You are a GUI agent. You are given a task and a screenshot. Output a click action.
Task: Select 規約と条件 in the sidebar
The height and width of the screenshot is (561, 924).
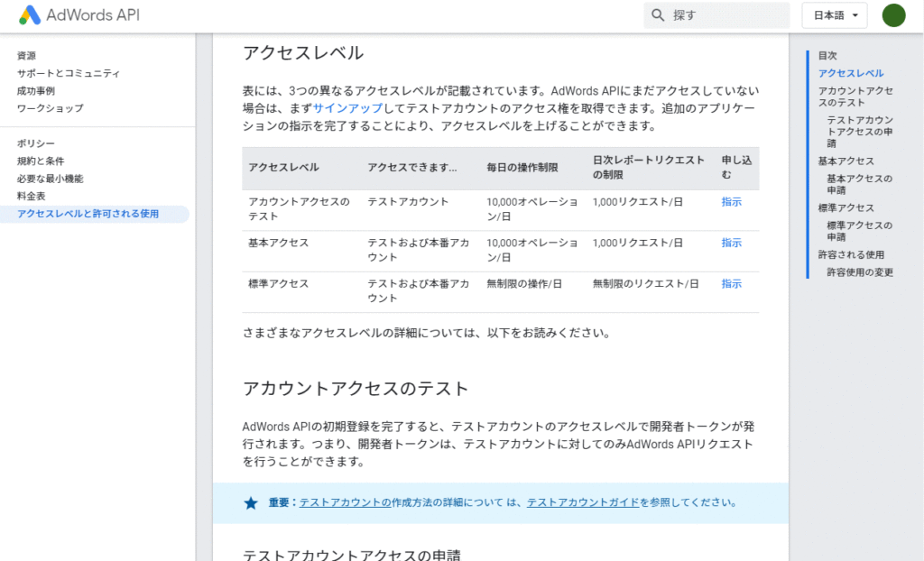click(x=41, y=161)
